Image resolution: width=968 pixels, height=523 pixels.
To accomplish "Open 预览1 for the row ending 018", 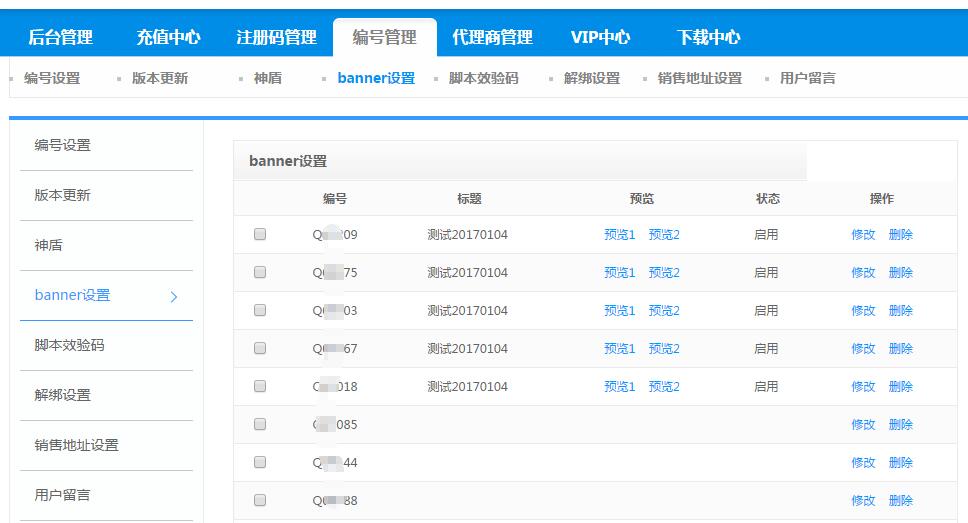I will (619, 387).
